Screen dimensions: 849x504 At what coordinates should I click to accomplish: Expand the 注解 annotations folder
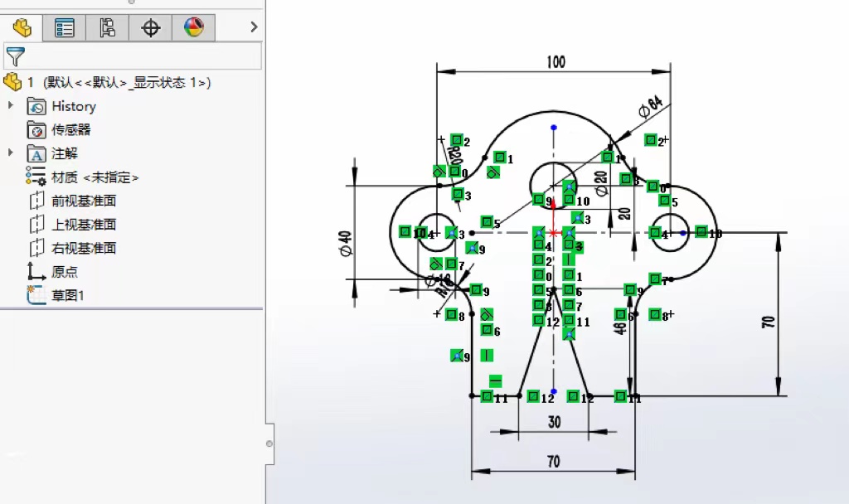coord(10,153)
